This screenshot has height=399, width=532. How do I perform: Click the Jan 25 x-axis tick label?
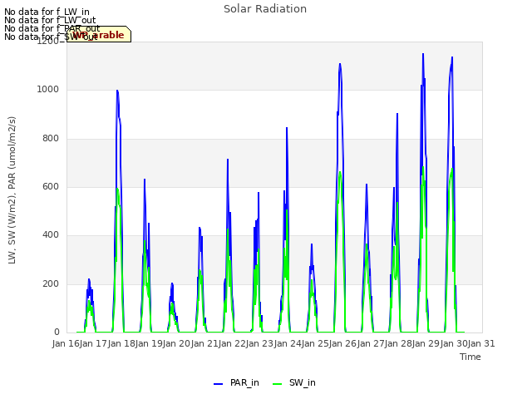pyautogui.click(x=315, y=343)
